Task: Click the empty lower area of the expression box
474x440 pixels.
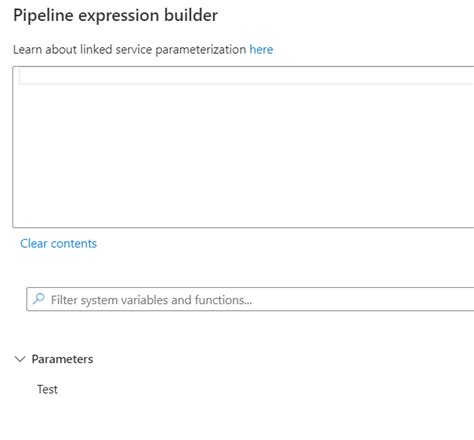Action: pyautogui.click(x=243, y=167)
